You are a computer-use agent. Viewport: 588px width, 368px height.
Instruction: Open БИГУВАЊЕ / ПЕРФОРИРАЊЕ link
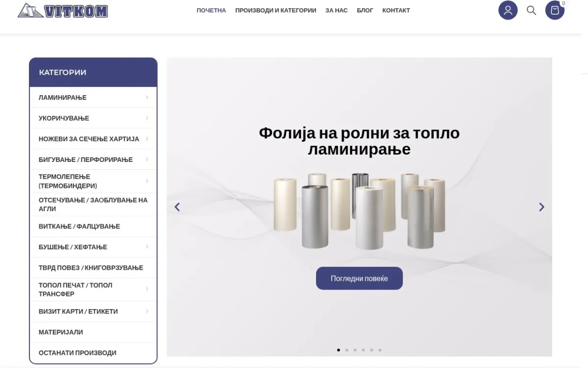86,159
